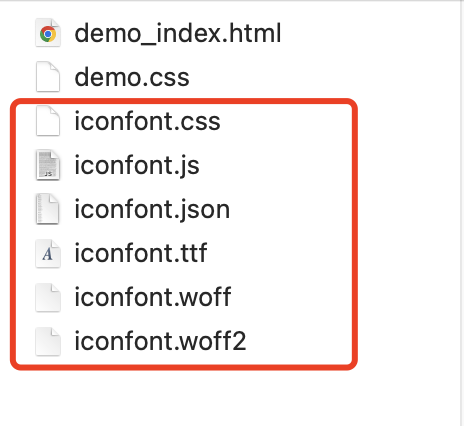Viewport: 464px width, 426px height.
Task: Click the font icon for iconfont.ttf
Action: (48, 253)
